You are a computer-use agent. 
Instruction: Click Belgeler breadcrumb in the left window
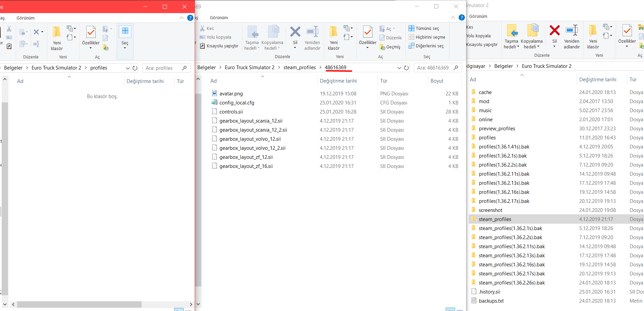pos(13,68)
